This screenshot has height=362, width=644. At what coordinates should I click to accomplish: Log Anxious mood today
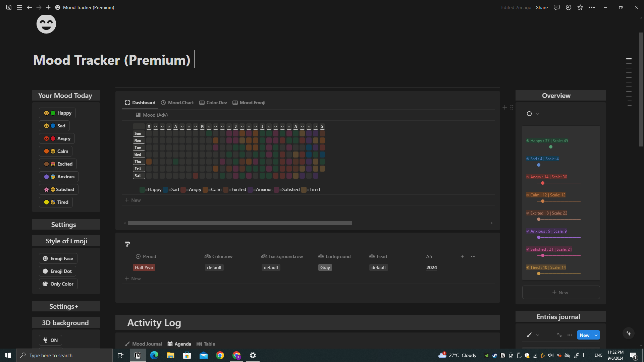[59, 177]
